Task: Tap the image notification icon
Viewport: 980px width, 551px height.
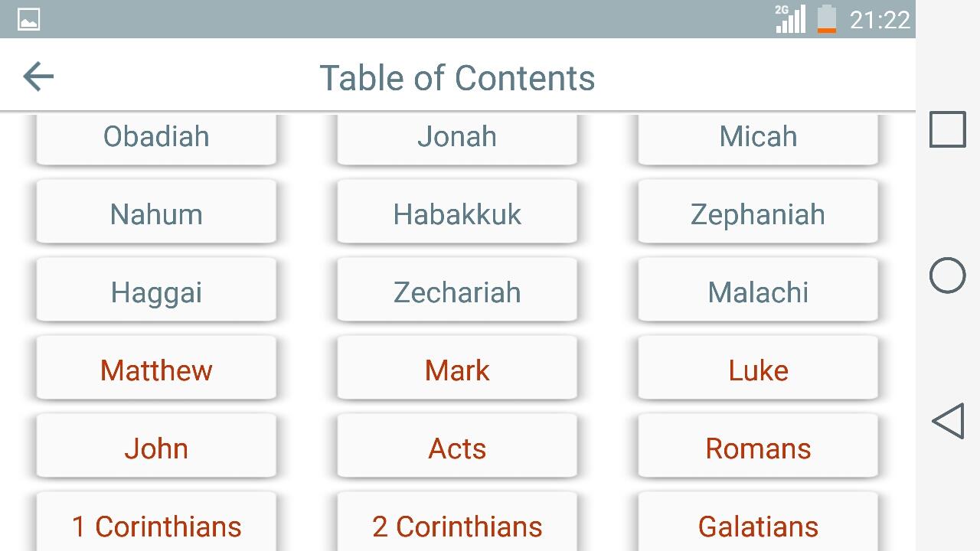Action: click(x=28, y=19)
